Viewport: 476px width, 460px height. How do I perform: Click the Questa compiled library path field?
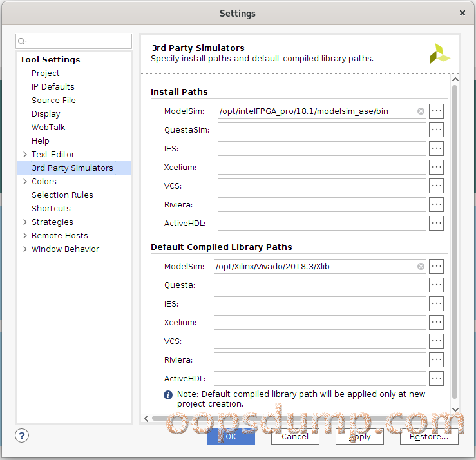[x=320, y=285]
